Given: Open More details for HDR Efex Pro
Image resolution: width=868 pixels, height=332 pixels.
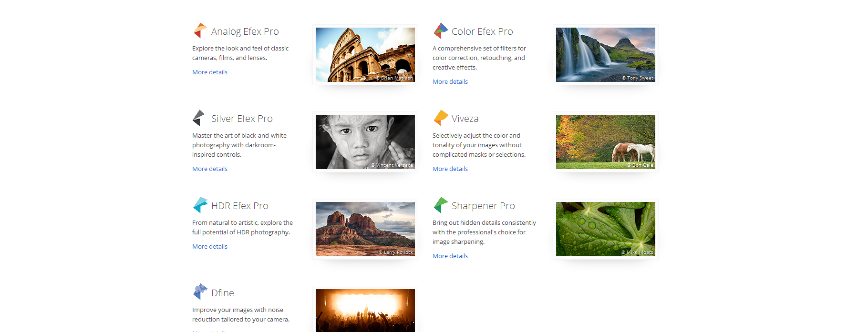Looking at the screenshot, I should coord(210,247).
